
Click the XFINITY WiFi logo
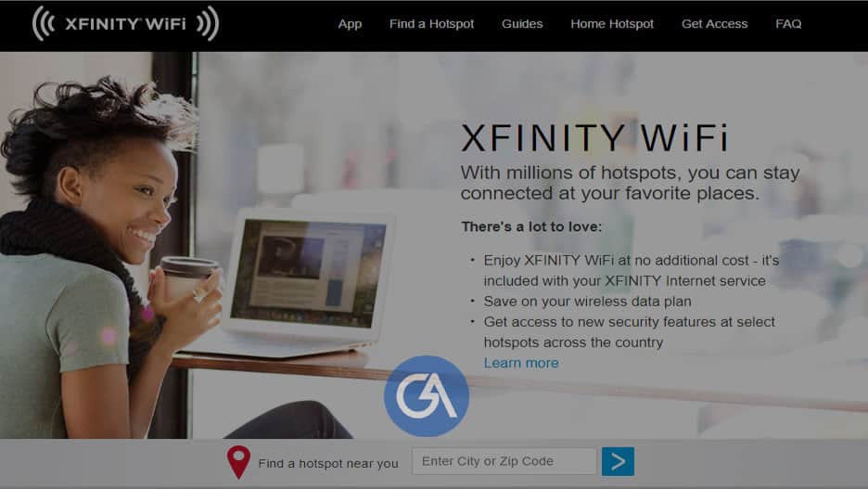(126, 24)
